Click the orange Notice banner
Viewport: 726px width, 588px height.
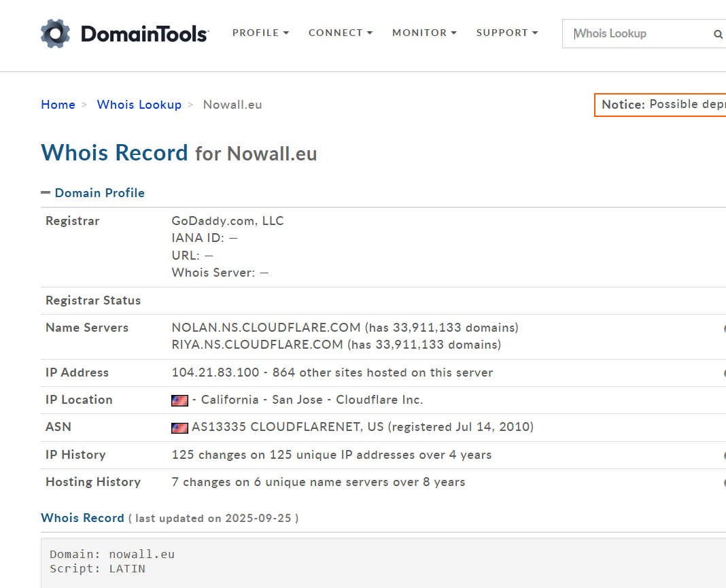click(x=661, y=105)
